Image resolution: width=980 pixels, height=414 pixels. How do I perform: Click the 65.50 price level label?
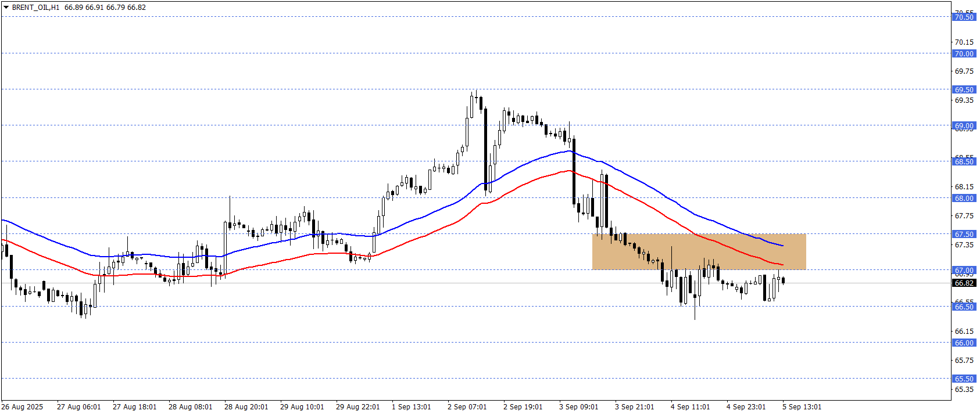964,379
